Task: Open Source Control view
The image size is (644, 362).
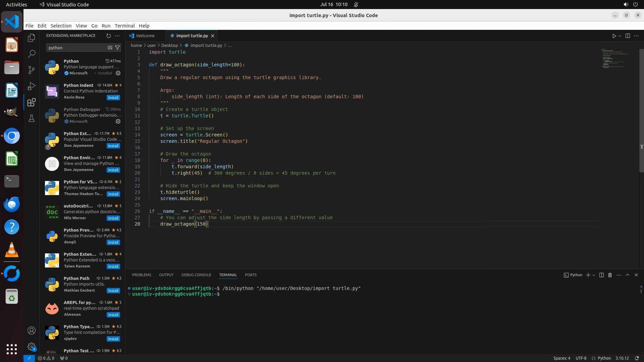Action: click(32, 70)
